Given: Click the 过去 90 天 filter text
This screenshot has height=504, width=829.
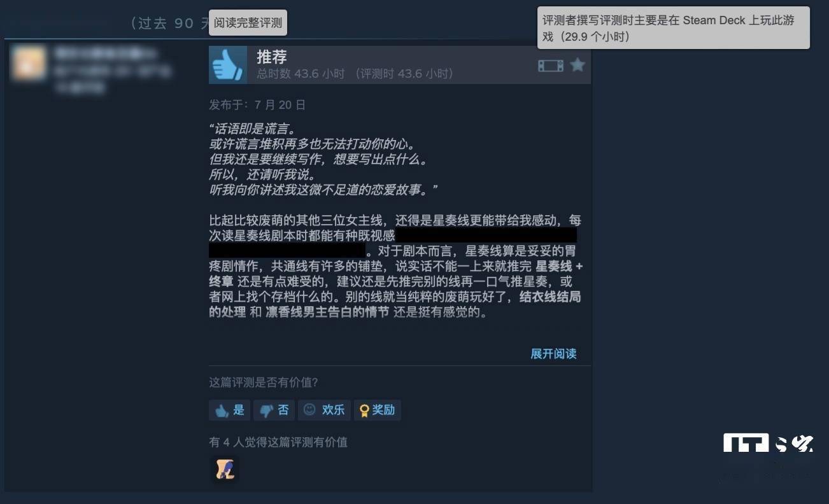Looking at the screenshot, I should coord(169,23).
